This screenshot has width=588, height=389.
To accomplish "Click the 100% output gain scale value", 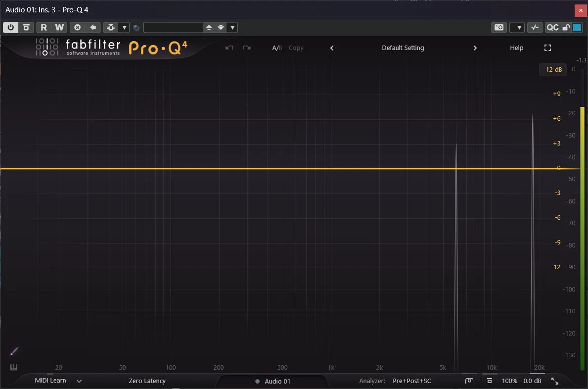I will click(509, 381).
